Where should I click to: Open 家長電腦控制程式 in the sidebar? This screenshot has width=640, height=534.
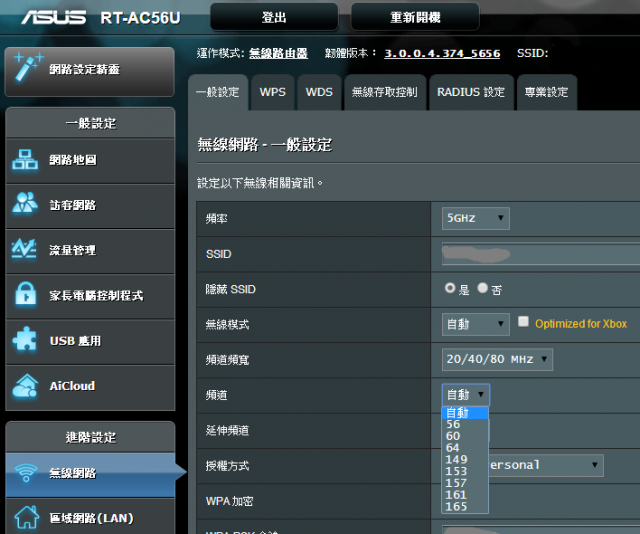[90, 296]
